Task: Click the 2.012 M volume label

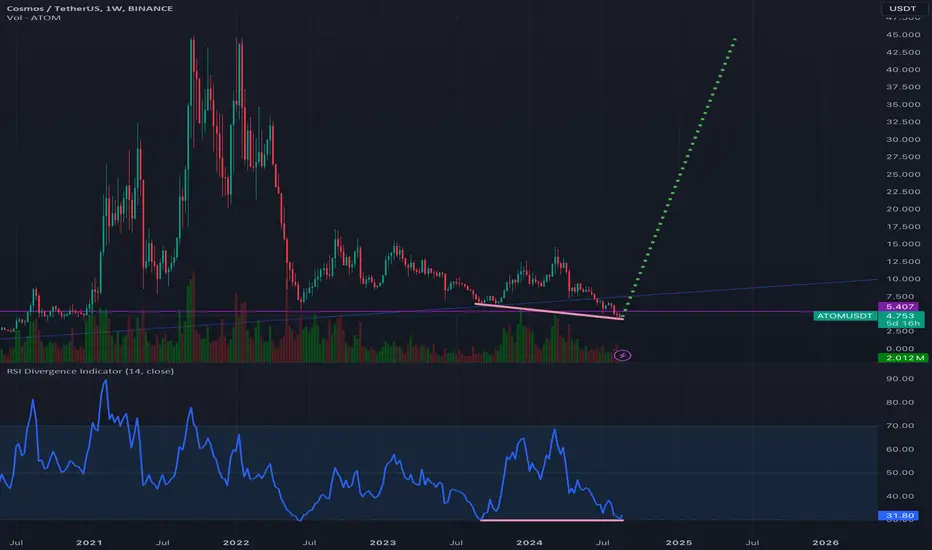Action: click(x=905, y=358)
